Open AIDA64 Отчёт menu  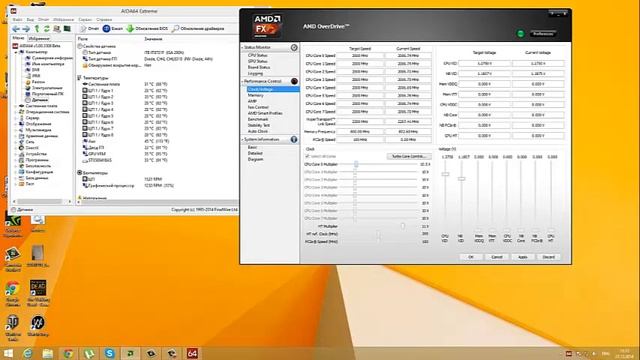pyautogui.click(x=43, y=19)
